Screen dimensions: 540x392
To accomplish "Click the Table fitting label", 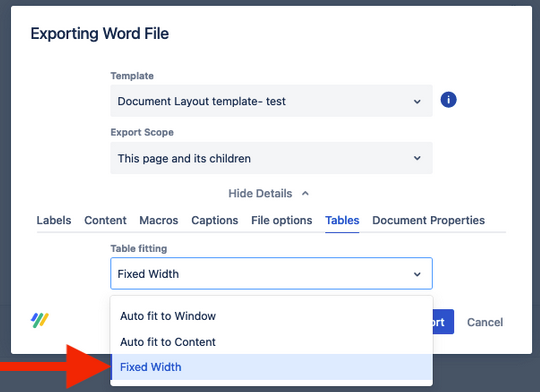I will 139,248.
